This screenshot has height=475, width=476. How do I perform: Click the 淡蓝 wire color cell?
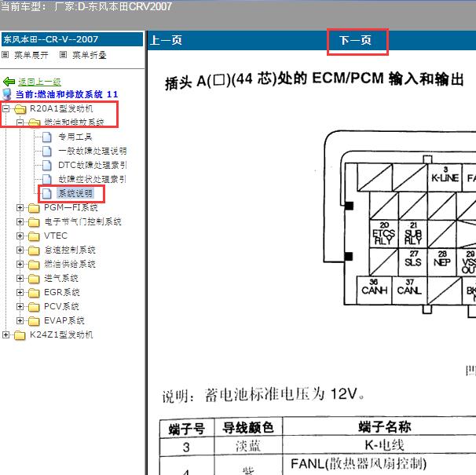(x=248, y=446)
